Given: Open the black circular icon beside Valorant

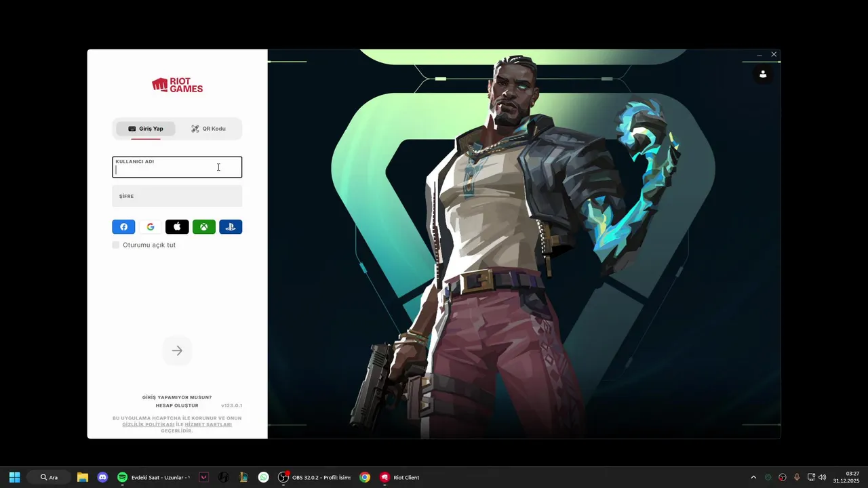Looking at the screenshot, I should [224, 477].
